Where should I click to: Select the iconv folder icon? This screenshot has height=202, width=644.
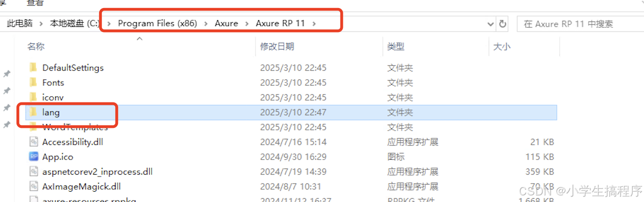[33, 97]
